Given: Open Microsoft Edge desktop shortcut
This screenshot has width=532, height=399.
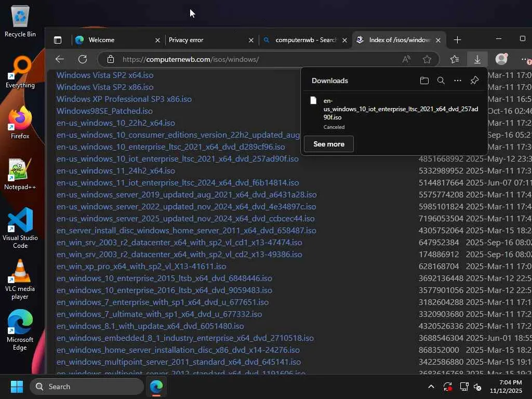Looking at the screenshot, I should pos(20,330).
